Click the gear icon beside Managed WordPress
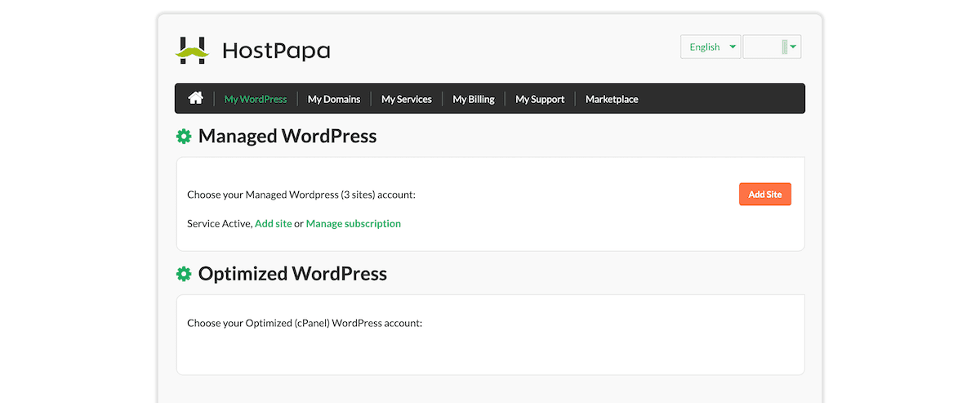This screenshot has height=403, width=980. pyautogui.click(x=184, y=137)
